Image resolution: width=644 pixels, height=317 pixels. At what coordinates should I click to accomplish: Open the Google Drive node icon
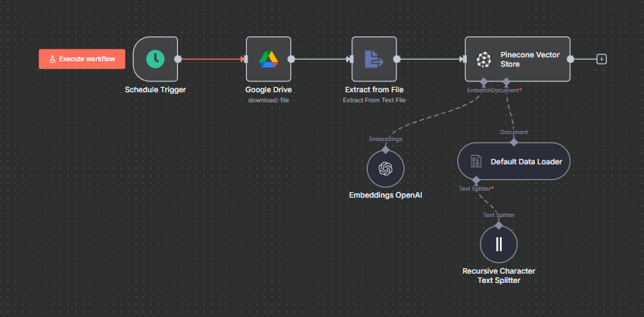coord(268,59)
